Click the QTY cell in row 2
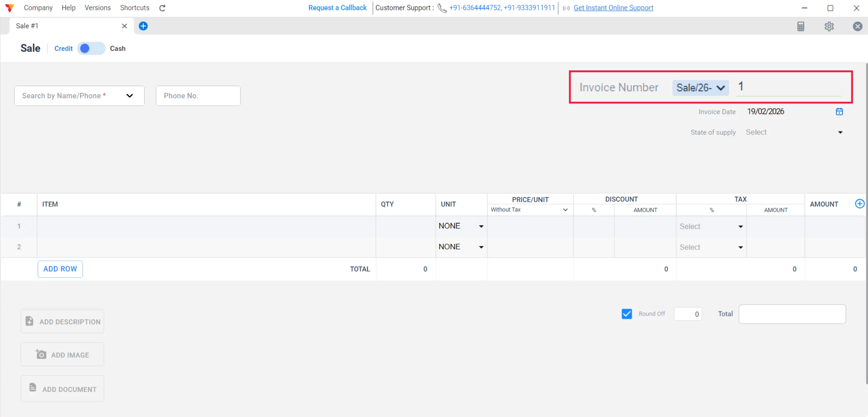Screen dimensions: 868x417 click(x=406, y=247)
